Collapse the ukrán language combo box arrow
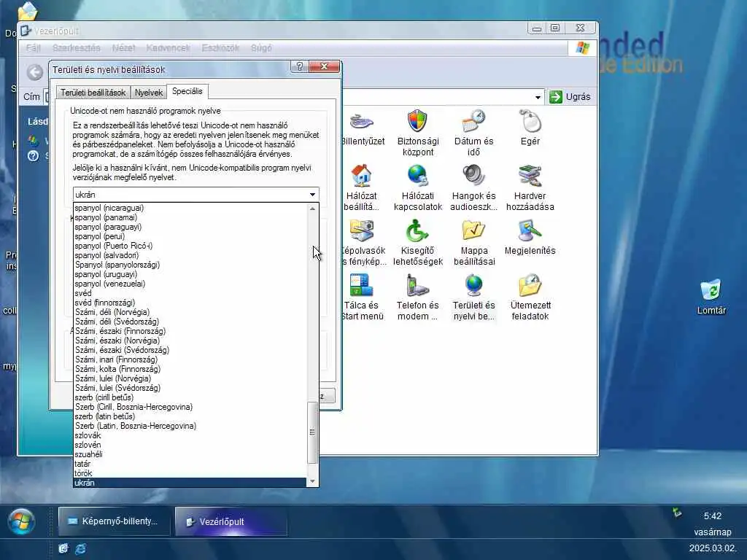747x560 pixels. click(312, 194)
